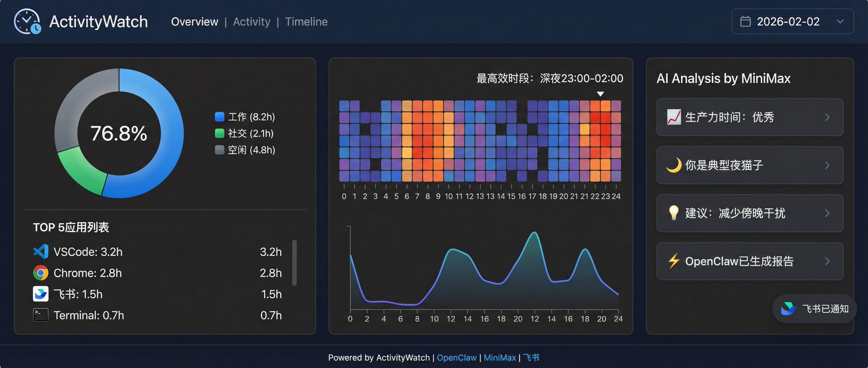Click the lightbulb icon beside 建议

674,213
